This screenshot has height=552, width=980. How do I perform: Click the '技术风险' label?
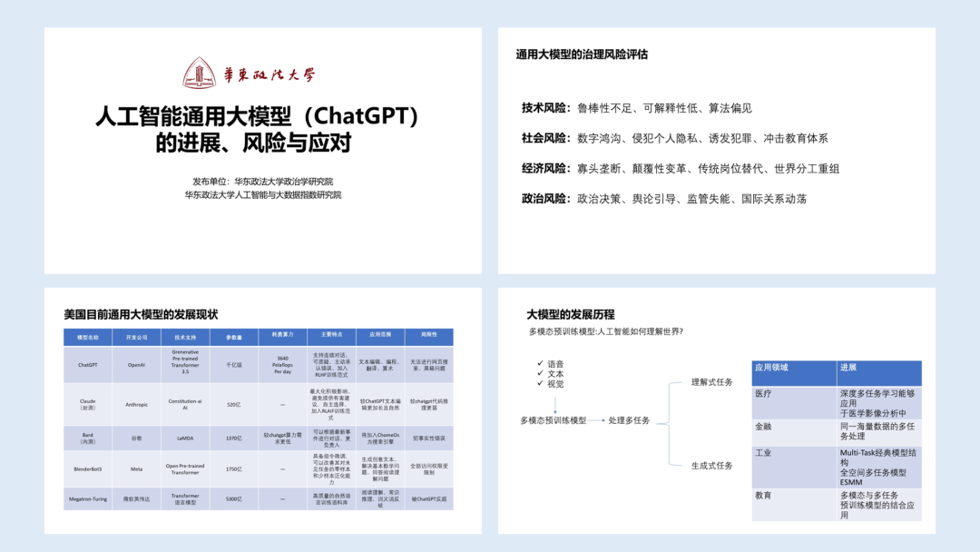(544, 108)
